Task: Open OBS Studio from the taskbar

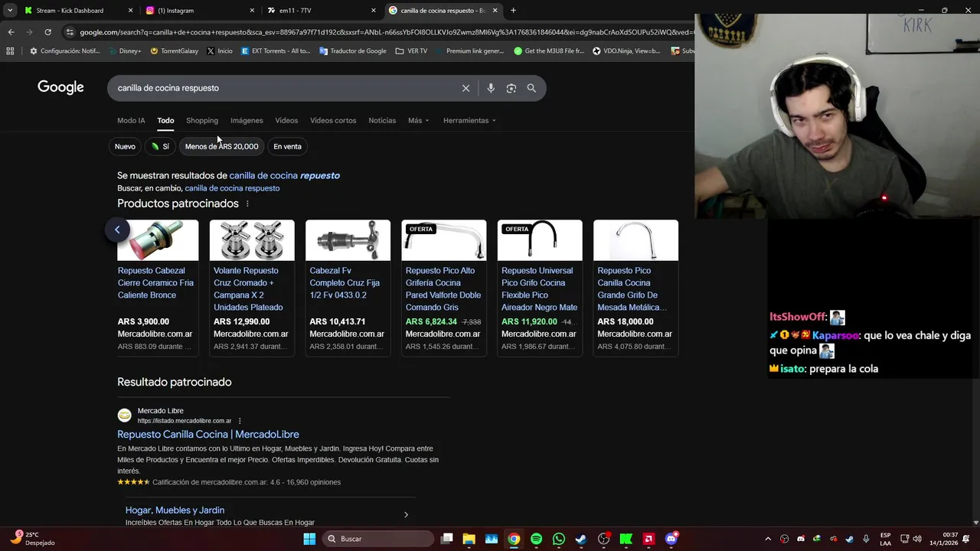Action: [603, 539]
